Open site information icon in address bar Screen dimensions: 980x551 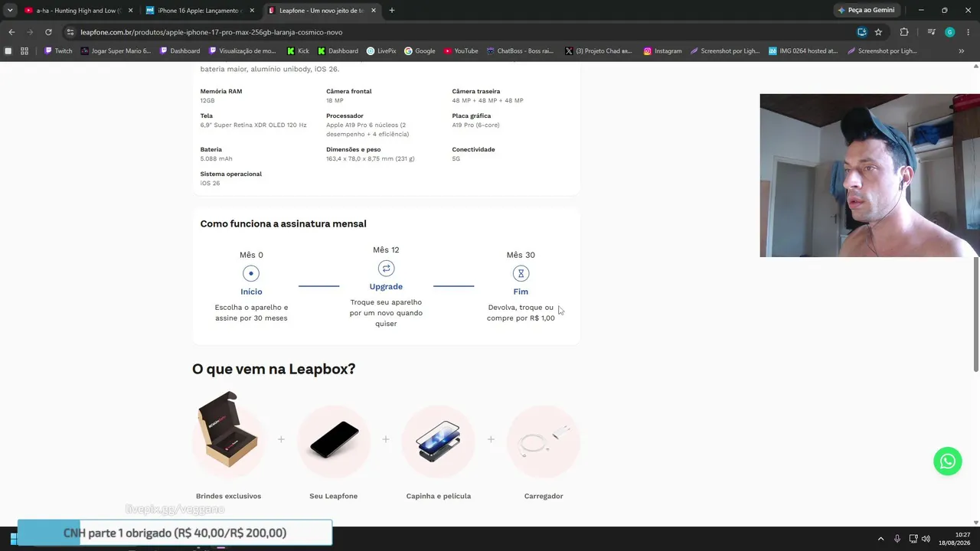coord(70,32)
